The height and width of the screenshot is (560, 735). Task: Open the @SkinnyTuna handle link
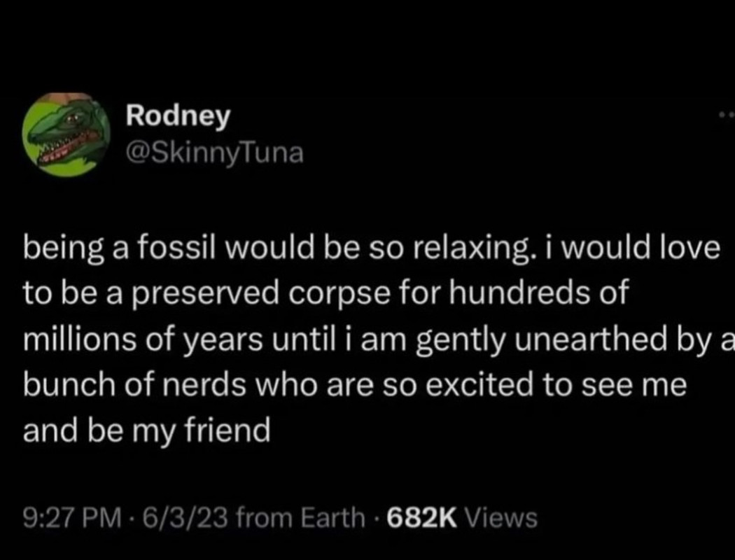click(215, 152)
